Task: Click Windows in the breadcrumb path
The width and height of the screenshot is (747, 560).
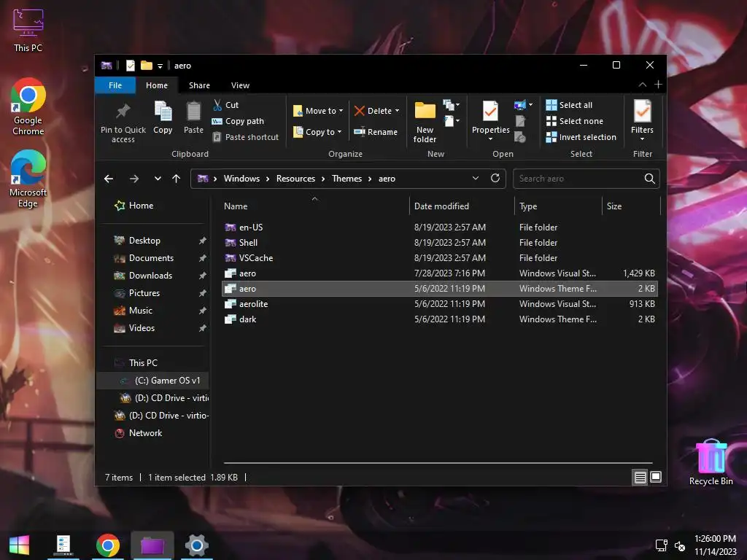Action: [x=241, y=179]
